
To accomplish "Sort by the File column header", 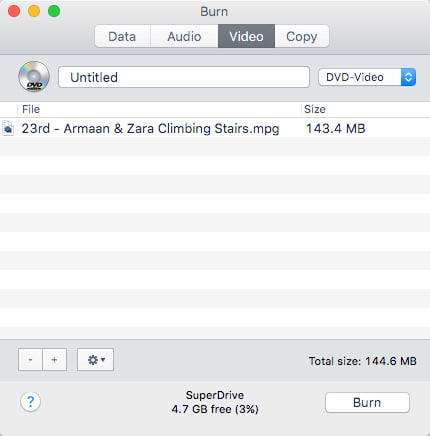I will [x=159, y=109].
